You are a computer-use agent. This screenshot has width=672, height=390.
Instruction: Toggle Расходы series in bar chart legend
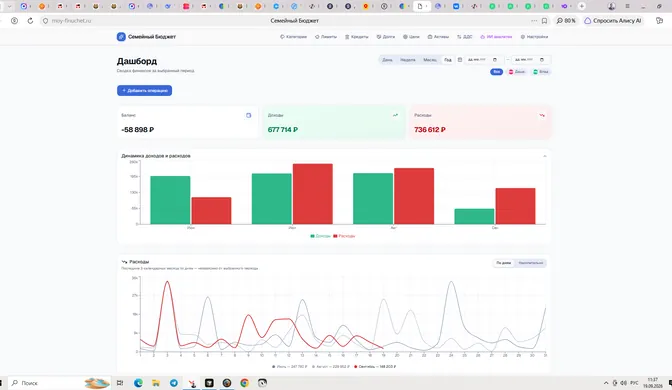(x=344, y=236)
